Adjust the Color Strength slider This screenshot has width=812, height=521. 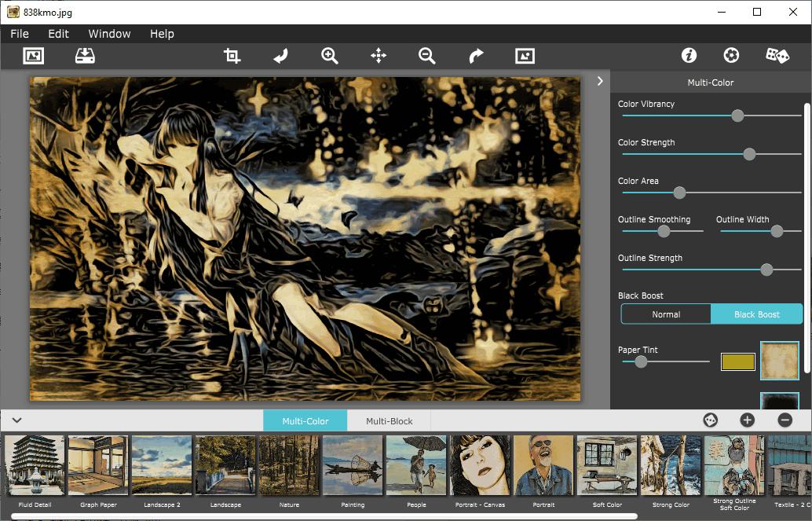[x=749, y=154]
